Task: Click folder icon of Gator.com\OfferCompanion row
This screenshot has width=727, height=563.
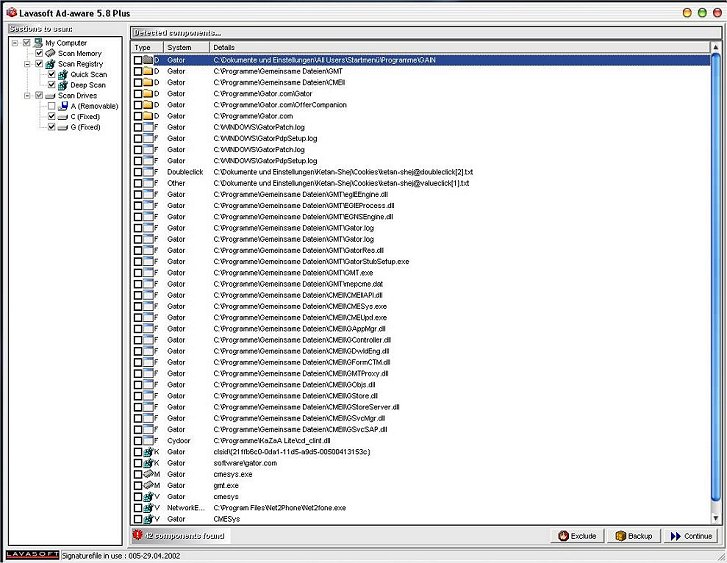Action: coord(148,105)
